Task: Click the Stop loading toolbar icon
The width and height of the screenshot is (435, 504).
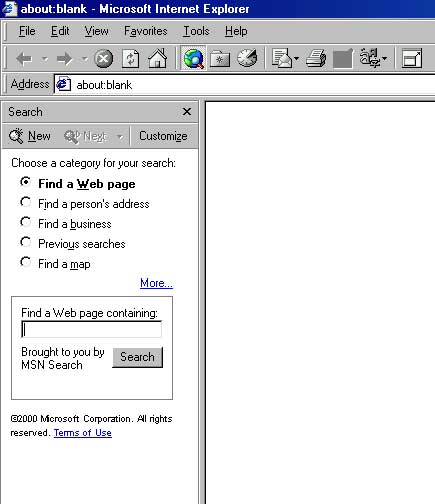Action: pyautogui.click(x=104, y=59)
